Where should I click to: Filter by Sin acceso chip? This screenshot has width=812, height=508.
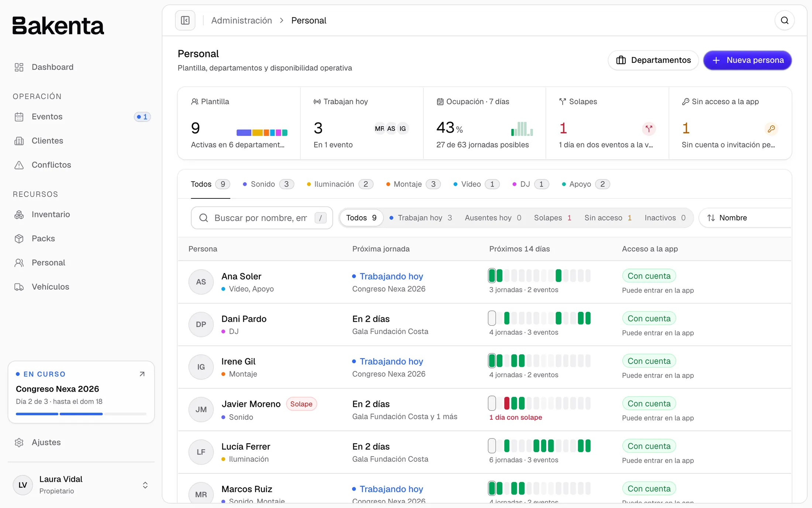(608, 218)
